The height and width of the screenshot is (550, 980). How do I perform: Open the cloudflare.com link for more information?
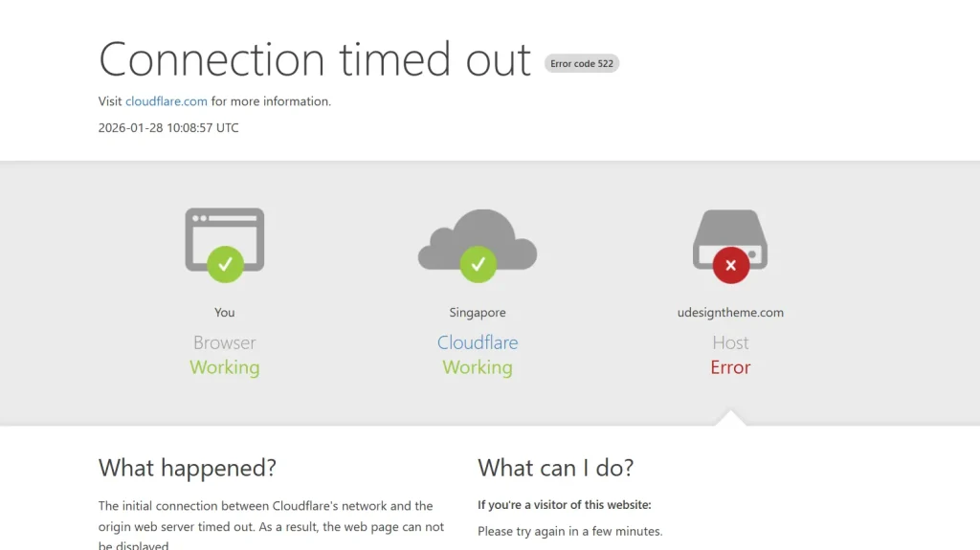[167, 101]
